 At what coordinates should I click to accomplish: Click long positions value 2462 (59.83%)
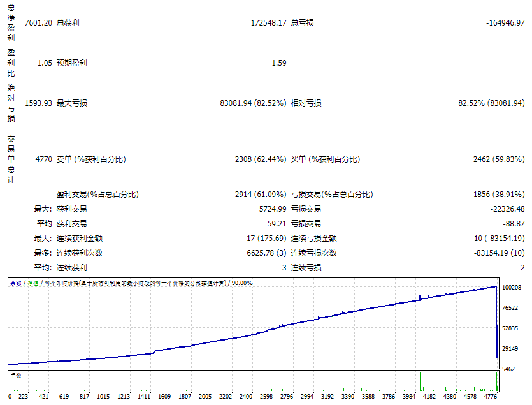pyautogui.click(x=499, y=159)
